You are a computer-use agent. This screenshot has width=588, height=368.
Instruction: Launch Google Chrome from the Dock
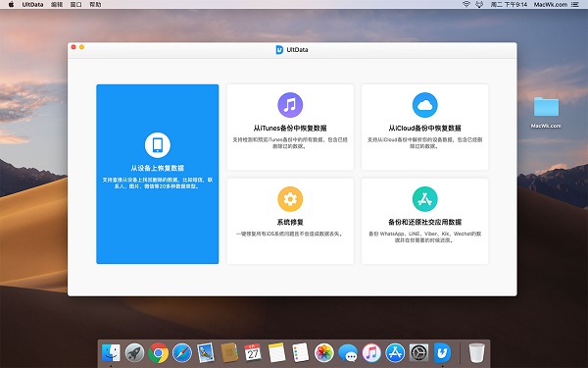point(158,352)
